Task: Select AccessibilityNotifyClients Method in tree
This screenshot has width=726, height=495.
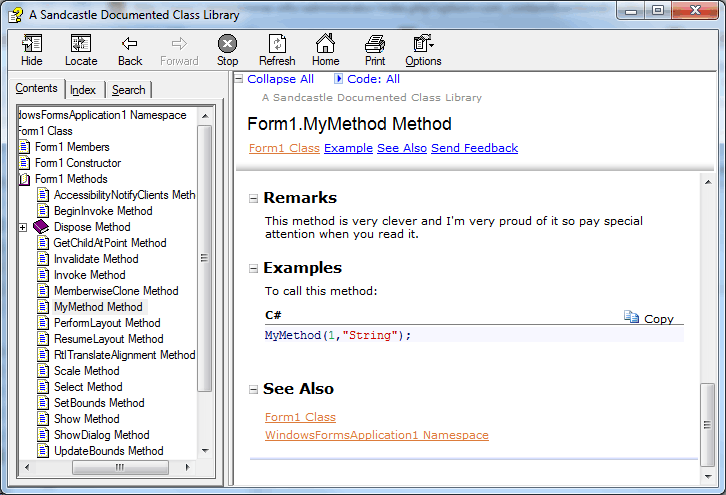Action: 124,195
